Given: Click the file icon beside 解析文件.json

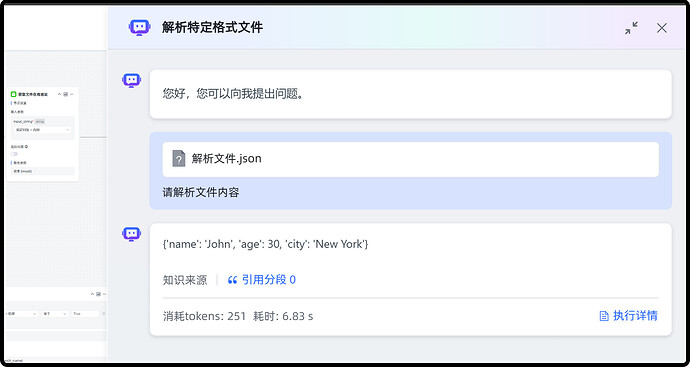Looking at the screenshot, I should (179, 158).
